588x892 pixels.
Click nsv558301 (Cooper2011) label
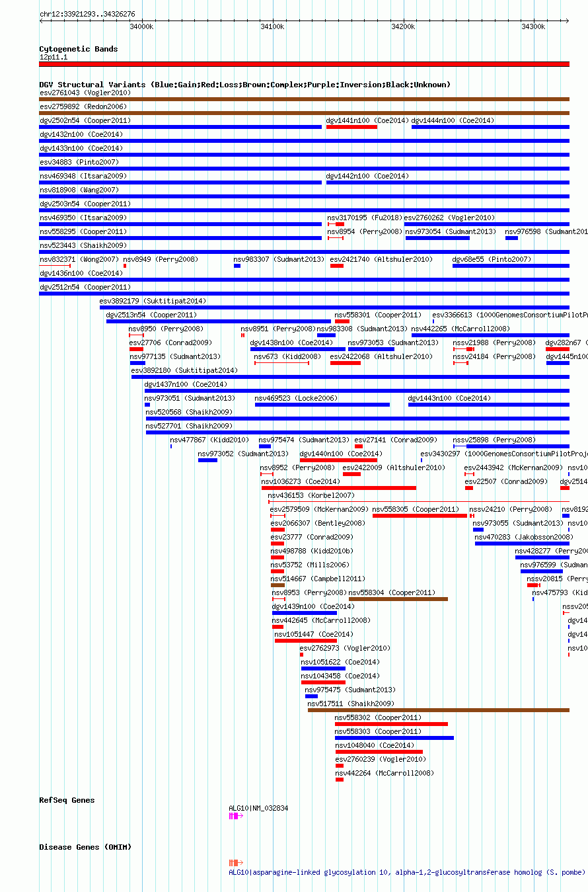pos(378,315)
